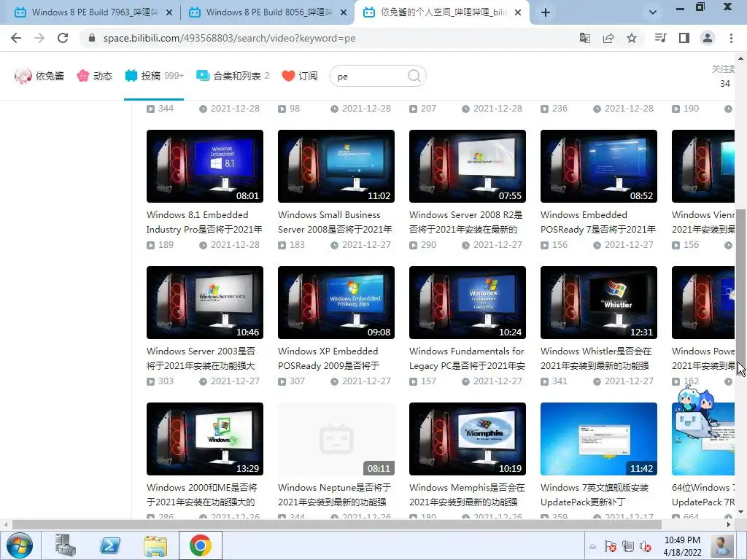Open File Explorer from the taskbar
This screenshot has width=747, height=560.
click(155, 545)
